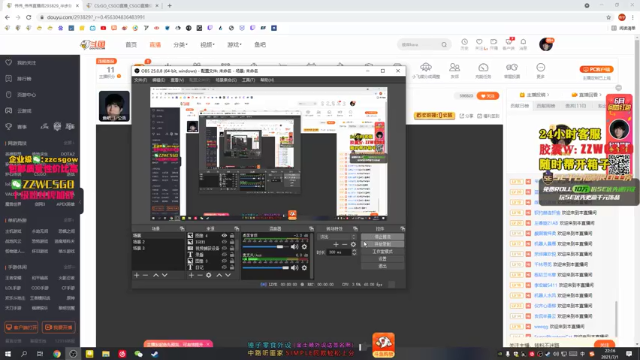Toggle eye of image source below 图像 4
640x360 pixels.
224,242
